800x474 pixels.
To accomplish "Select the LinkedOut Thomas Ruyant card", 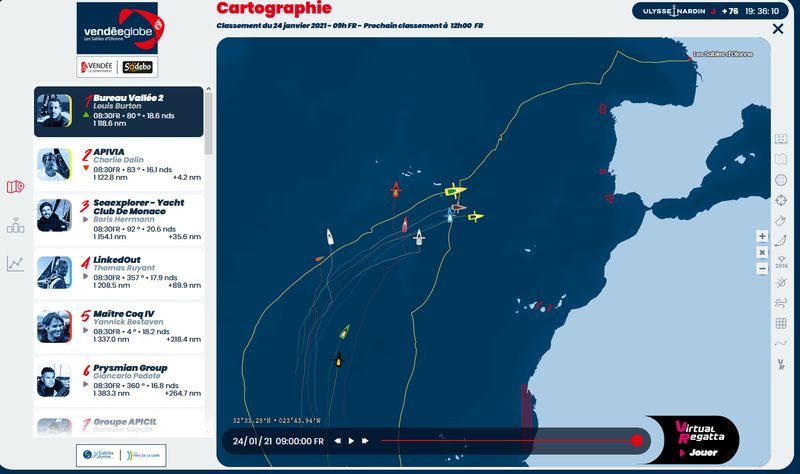I will [x=118, y=272].
